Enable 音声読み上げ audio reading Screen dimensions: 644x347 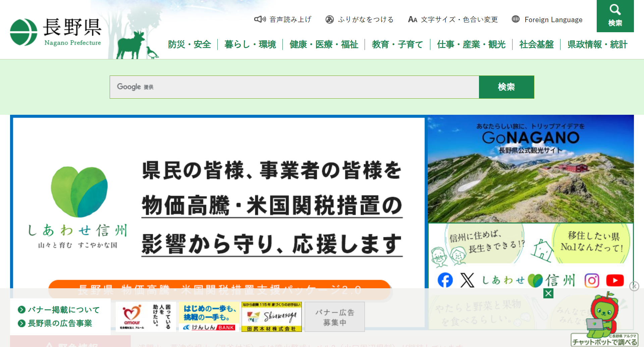tap(283, 19)
